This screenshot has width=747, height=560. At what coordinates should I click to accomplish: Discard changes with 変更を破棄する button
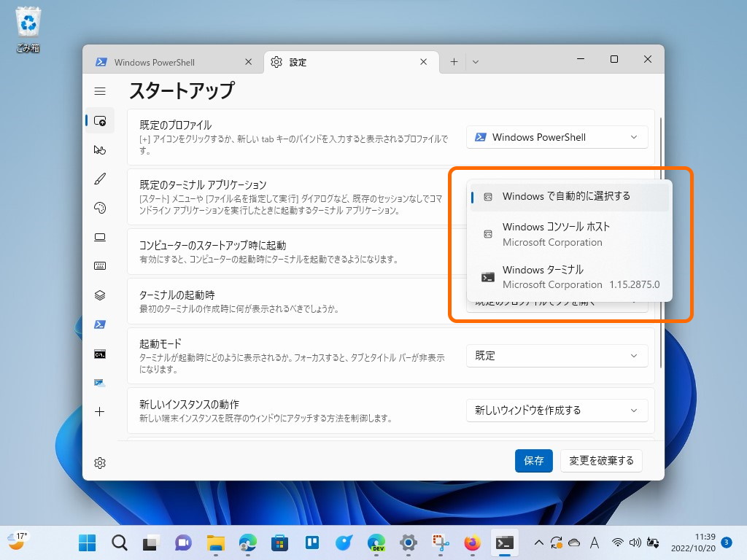(x=601, y=461)
